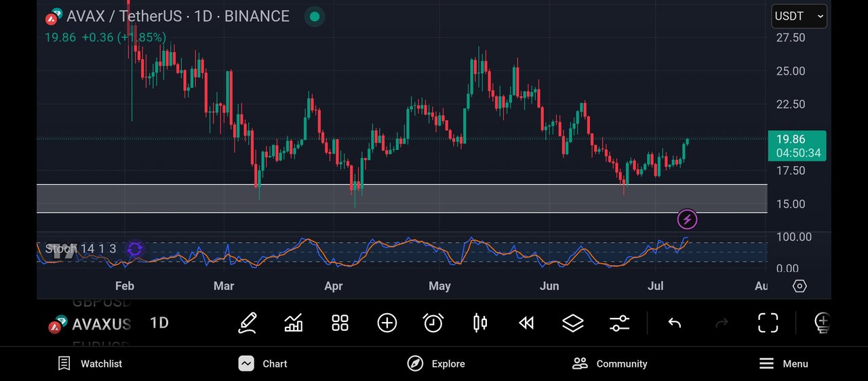Viewport: 868px width, 381px height.
Task: Tap the 19.86 +0.36 price change text
Action: pyautogui.click(x=105, y=38)
